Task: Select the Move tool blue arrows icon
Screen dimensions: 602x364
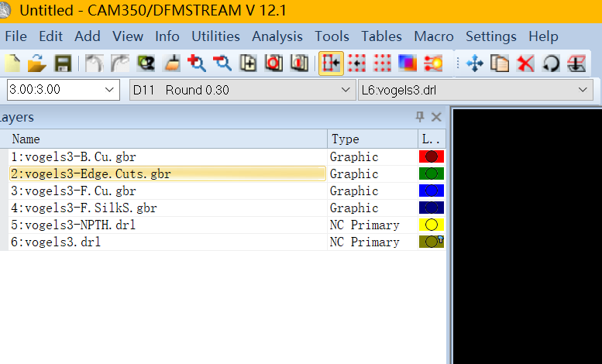Action: click(x=474, y=63)
